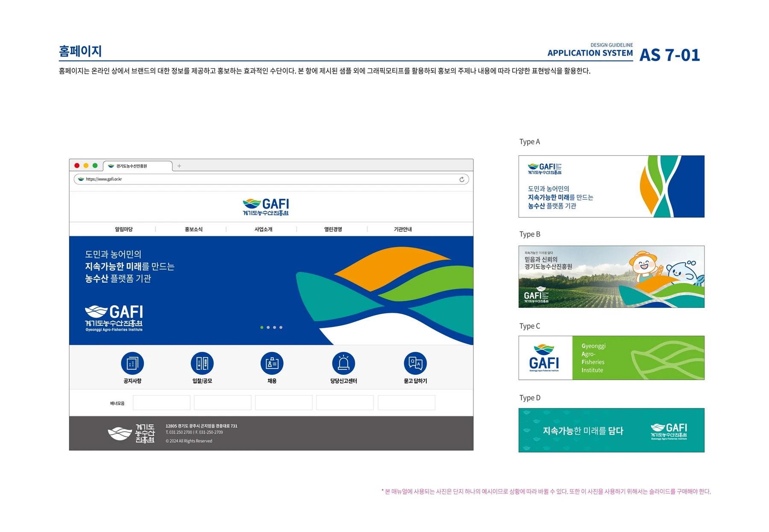
Task: Reload the page with the refresh icon
Action: [462, 179]
